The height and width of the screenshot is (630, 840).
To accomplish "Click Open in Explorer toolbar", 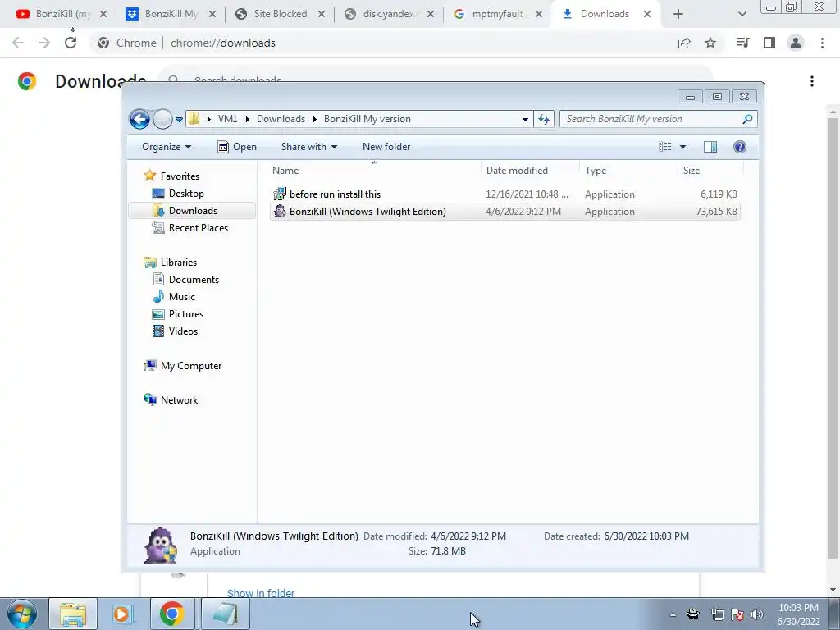I will 237,147.
